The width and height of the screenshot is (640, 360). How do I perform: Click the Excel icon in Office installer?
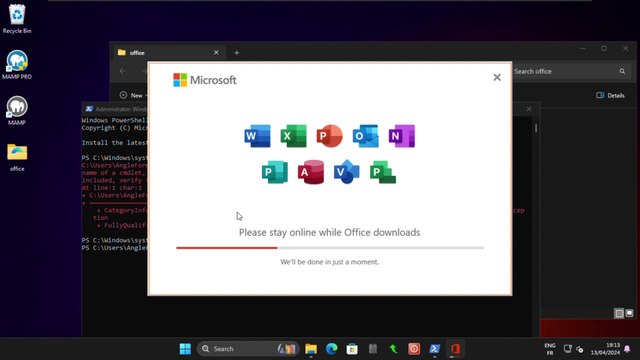coord(293,136)
